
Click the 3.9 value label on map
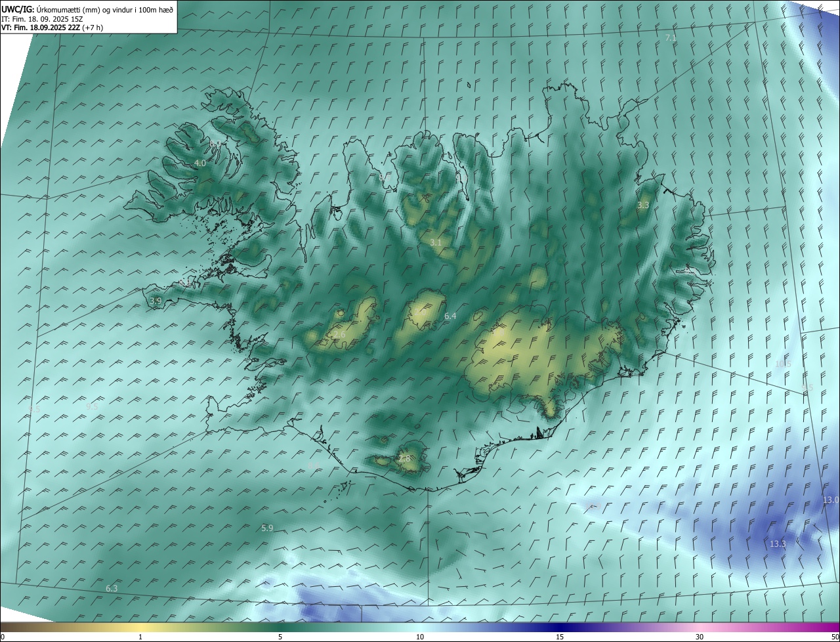click(156, 301)
